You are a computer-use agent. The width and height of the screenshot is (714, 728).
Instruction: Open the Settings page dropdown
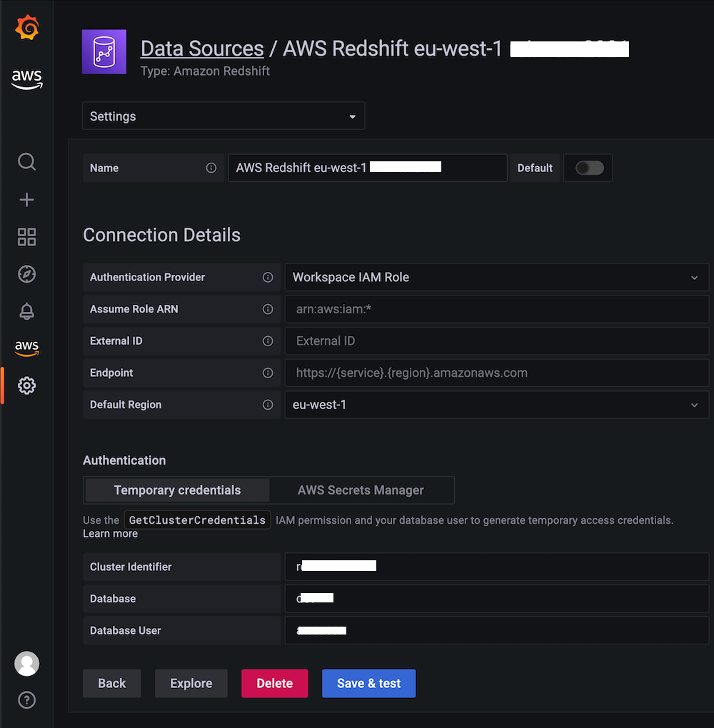tap(223, 116)
